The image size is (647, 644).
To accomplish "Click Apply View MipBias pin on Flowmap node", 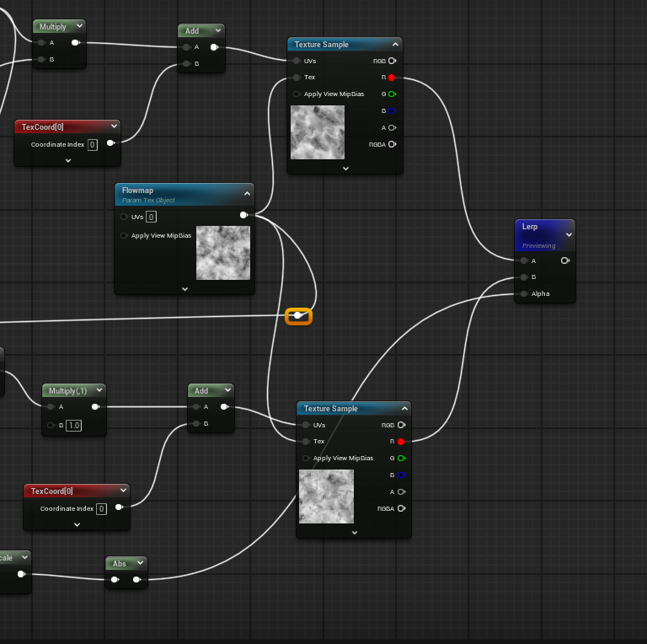I will (125, 236).
